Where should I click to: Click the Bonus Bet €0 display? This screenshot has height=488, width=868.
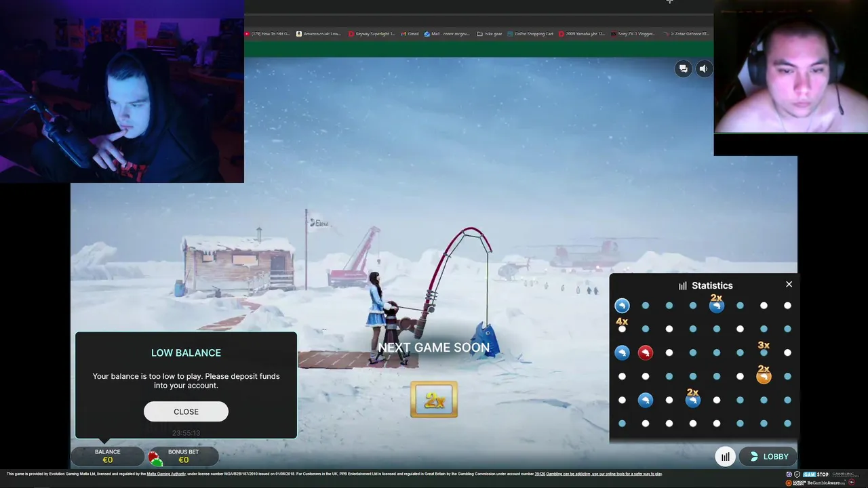(x=183, y=456)
